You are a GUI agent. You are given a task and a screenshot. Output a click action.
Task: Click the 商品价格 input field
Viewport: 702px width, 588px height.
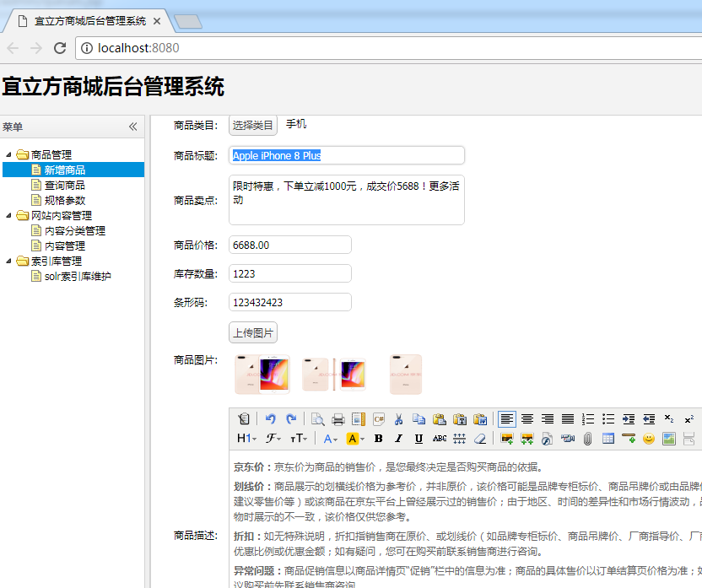(290, 245)
